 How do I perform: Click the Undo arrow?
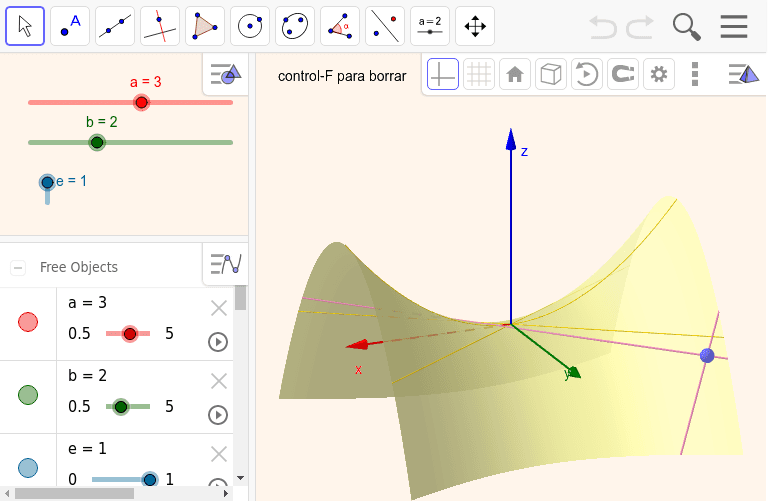(602, 27)
